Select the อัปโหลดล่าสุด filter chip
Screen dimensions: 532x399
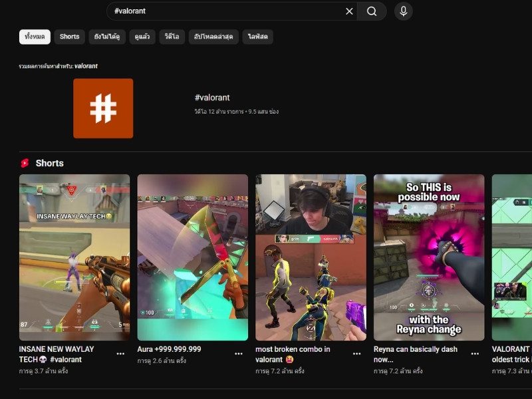pyautogui.click(x=213, y=37)
